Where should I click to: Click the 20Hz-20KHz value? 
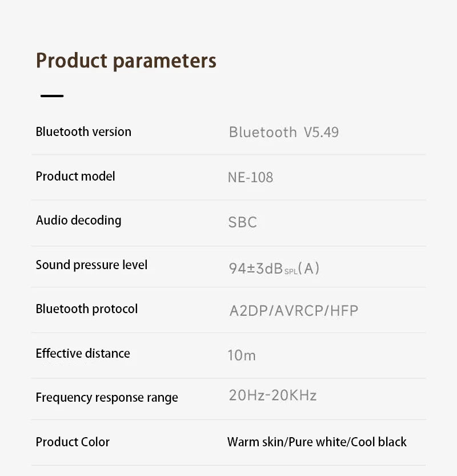tap(273, 395)
